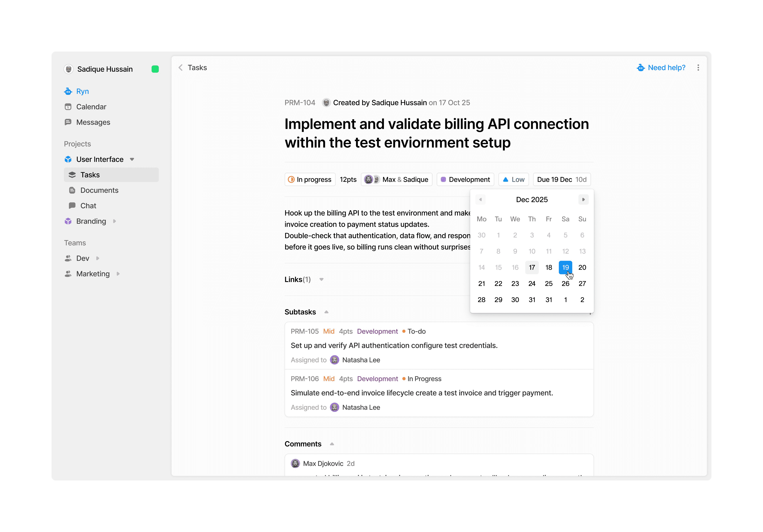Click the purple Development label chip
The image size is (763, 532).
[x=465, y=179]
